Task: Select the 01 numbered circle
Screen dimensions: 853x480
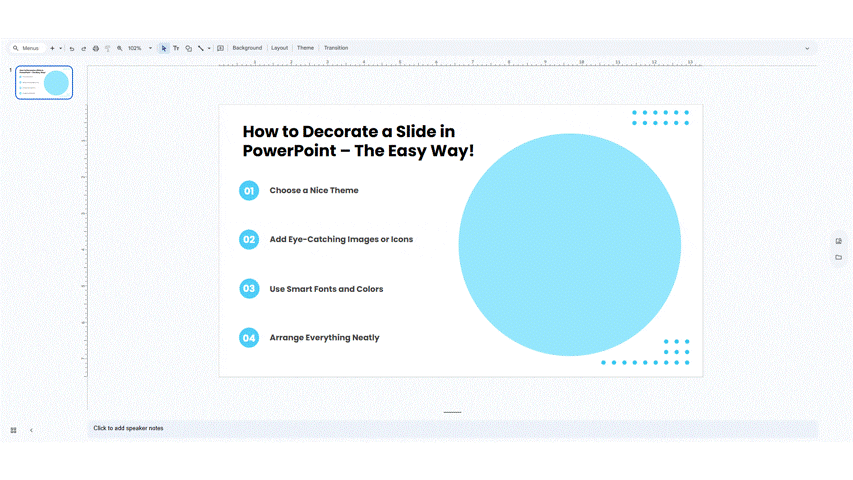Action: [249, 190]
